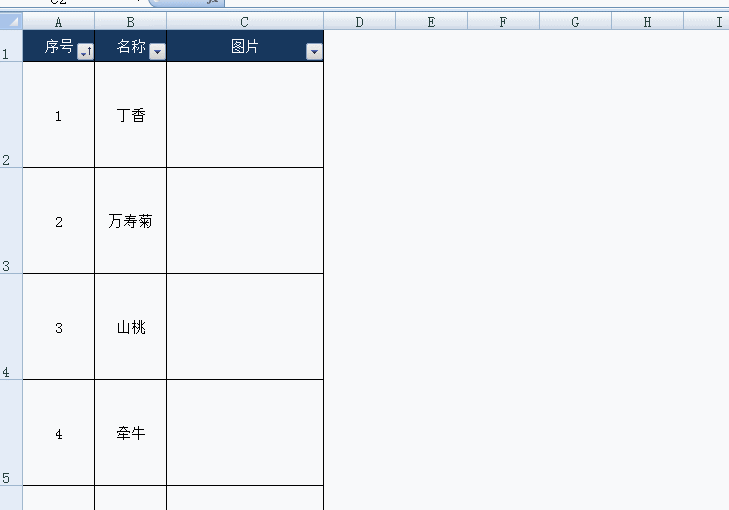The image size is (729, 510).
Task: Select the 序号 cell with value 1
Action: (x=59, y=115)
